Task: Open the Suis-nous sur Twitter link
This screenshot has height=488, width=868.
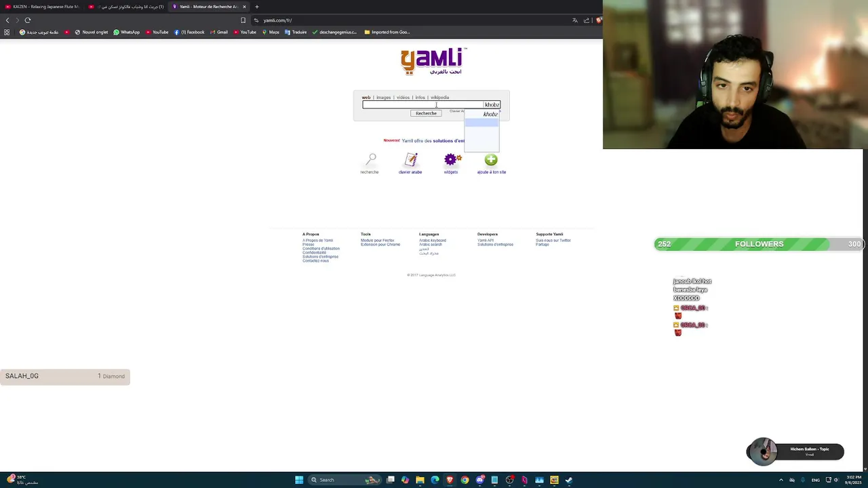Action: point(553,241)
